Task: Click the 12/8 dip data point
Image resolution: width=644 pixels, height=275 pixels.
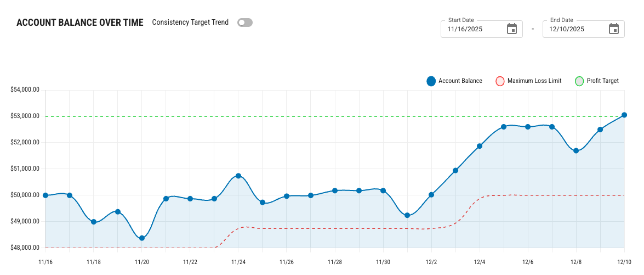Action: click(576, 150)
